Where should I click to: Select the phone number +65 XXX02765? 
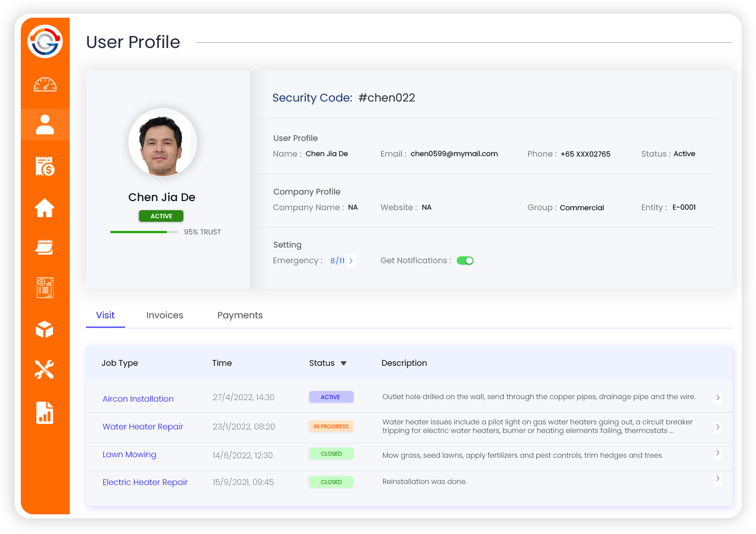click(x=585, y=154)
